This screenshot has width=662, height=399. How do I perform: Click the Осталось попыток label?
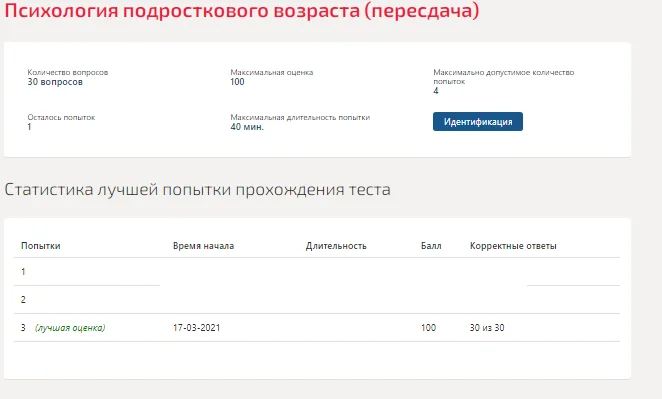pos(61,117)
